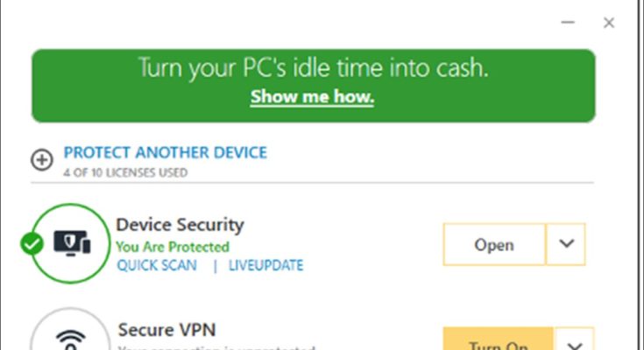Minimize the Norton window
The width and height of the screenshot is (644, 350).
pos(567,24)
